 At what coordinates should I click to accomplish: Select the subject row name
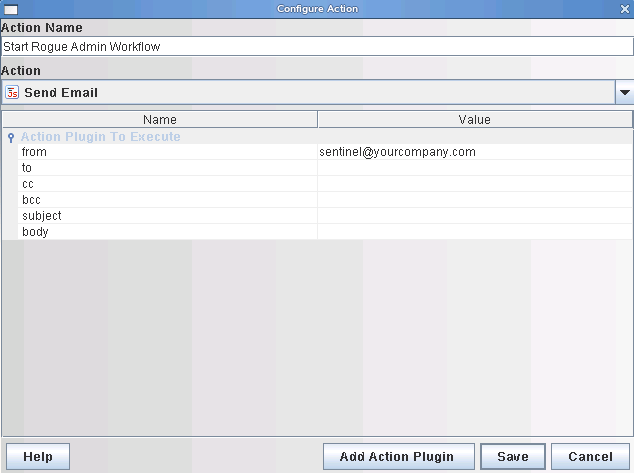tap(42, 216)
